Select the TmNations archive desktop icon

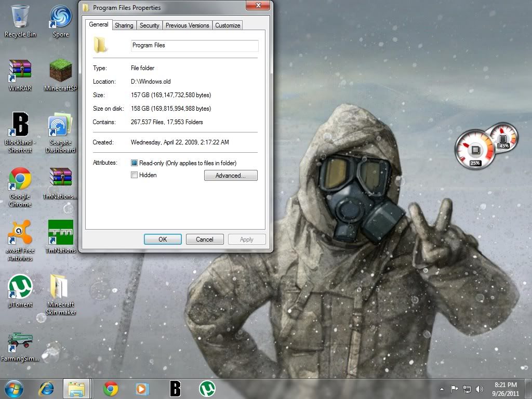(x=61, y=183)
